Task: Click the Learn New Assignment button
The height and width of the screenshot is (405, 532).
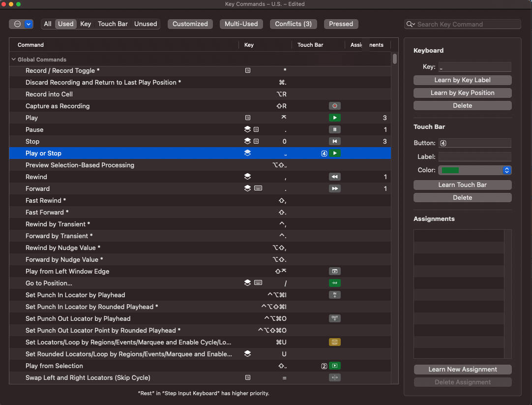Action: pos(462,369)
